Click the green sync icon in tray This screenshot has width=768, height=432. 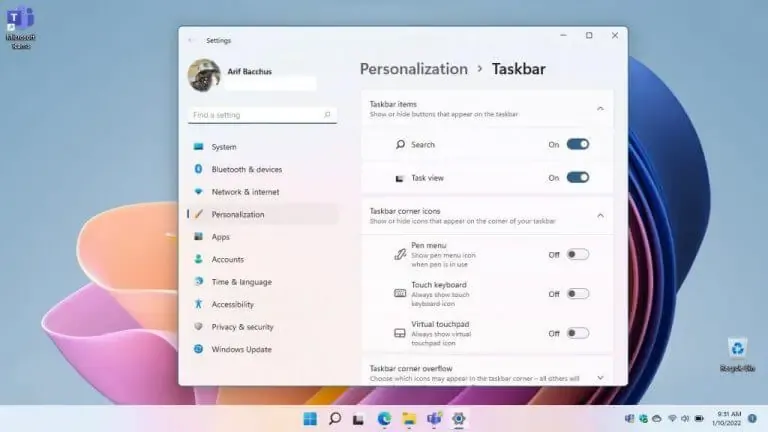644,419
